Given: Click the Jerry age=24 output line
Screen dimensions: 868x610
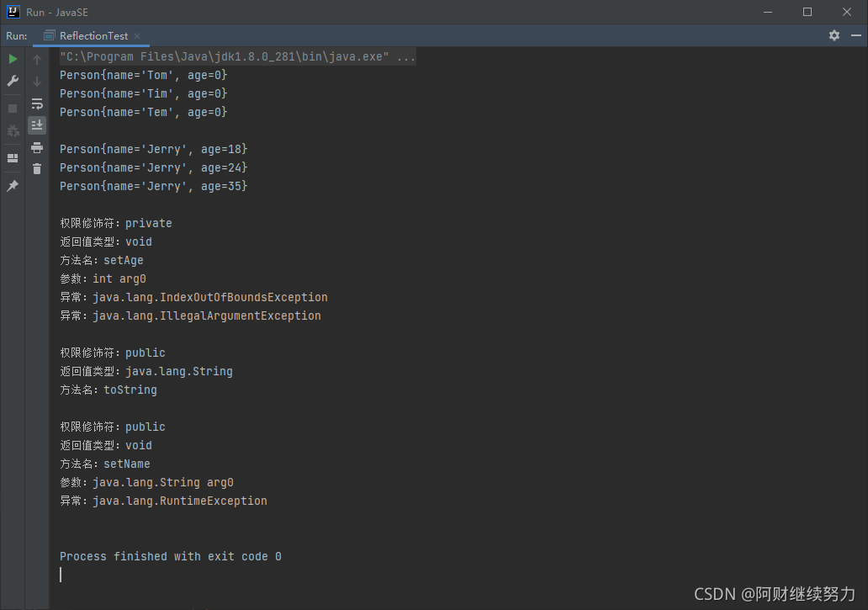Looking at the screenshot, I should click(x=153, y=167).
